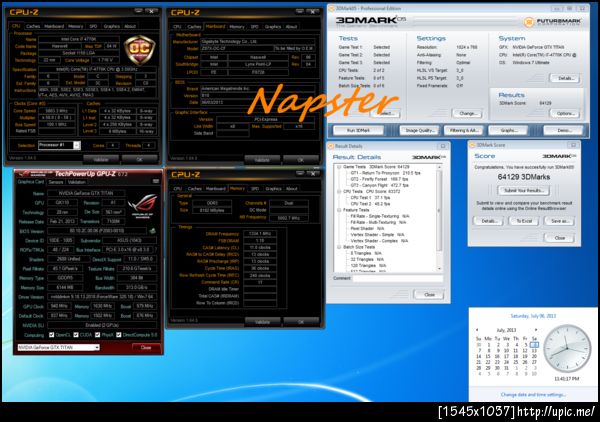The height and width of the screenshot is (422, 600).
Task: Click OK in the Memory CPU-Z window
Action: point(301,322)
